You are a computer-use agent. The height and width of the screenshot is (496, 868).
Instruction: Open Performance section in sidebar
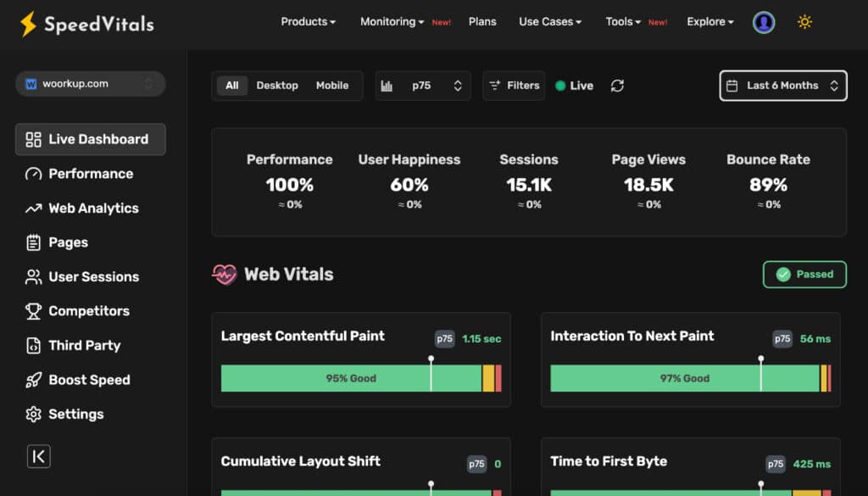[x=90, y=174]
